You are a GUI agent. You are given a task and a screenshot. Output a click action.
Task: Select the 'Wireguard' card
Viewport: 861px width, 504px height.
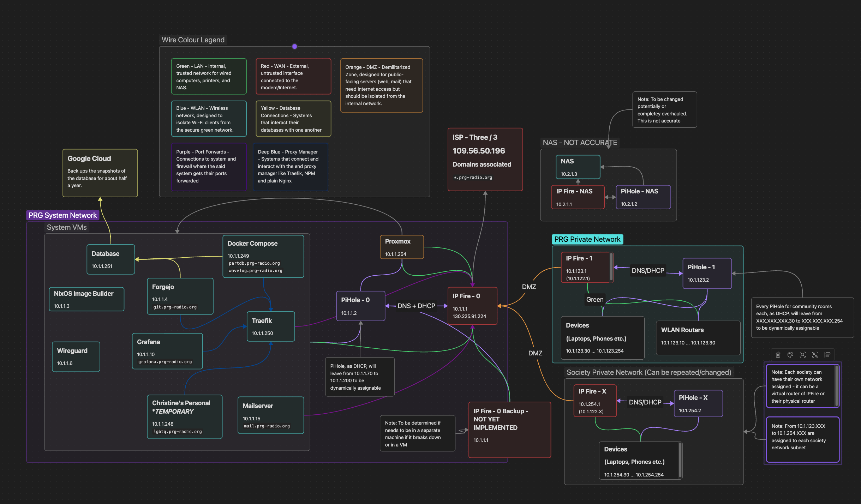click(x=76, y=356)
